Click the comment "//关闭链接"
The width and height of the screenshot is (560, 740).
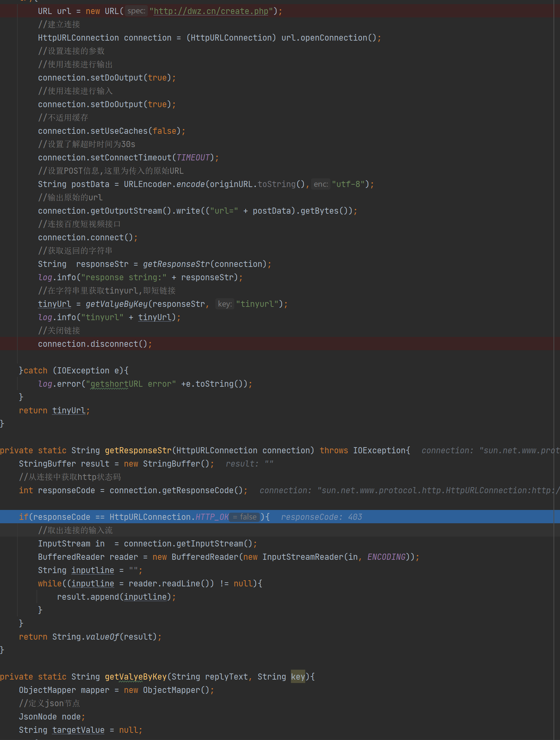tap(59, 331)
